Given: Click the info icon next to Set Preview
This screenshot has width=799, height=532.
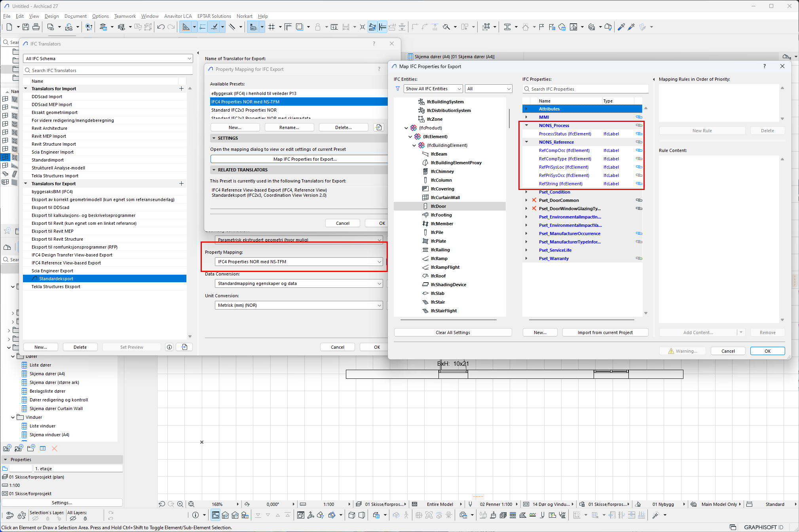Looking at the screenshot, I should click(169, 347).
